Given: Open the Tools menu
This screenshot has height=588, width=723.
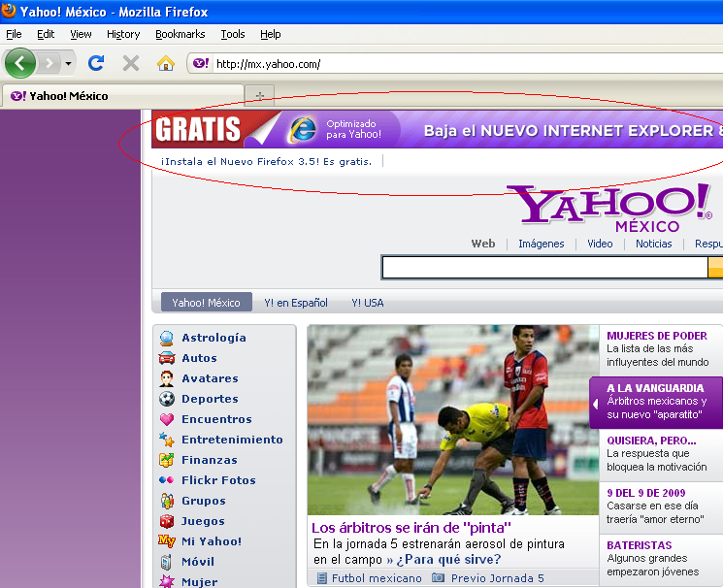Looking at the screenshot, I should click(232, 34).
